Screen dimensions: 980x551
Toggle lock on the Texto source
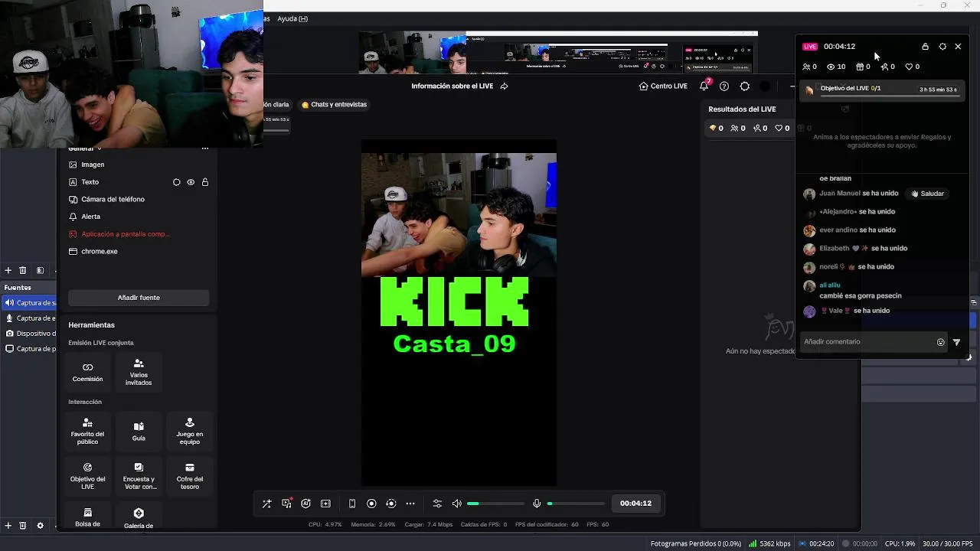tap(205, 182)
